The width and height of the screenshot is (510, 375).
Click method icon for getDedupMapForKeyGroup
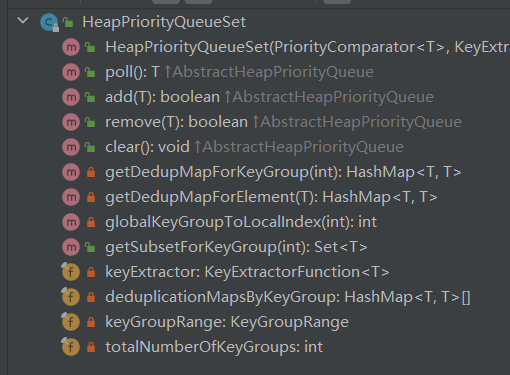71,172
